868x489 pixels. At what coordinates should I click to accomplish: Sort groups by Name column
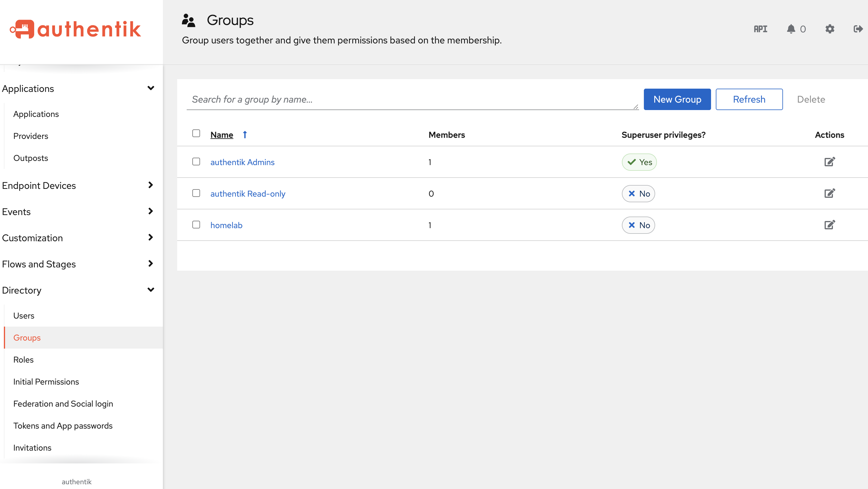tap(221, 134)
